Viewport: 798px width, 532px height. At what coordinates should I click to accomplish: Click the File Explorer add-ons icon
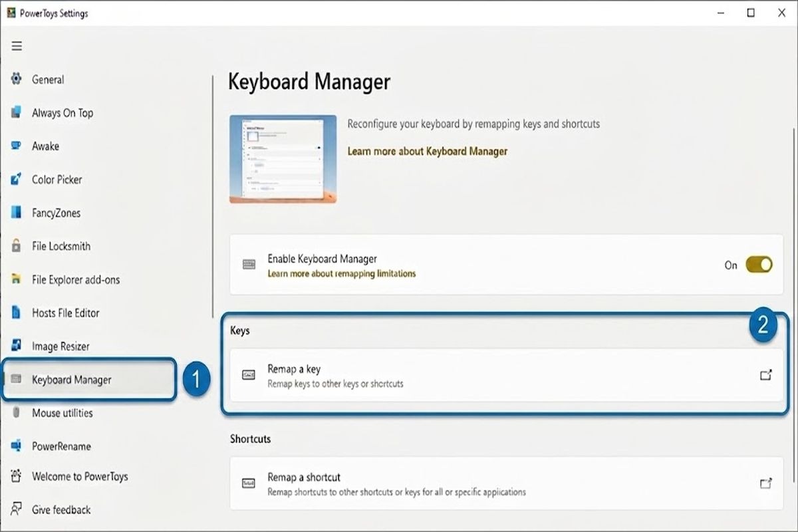click(x=17, y=279)
